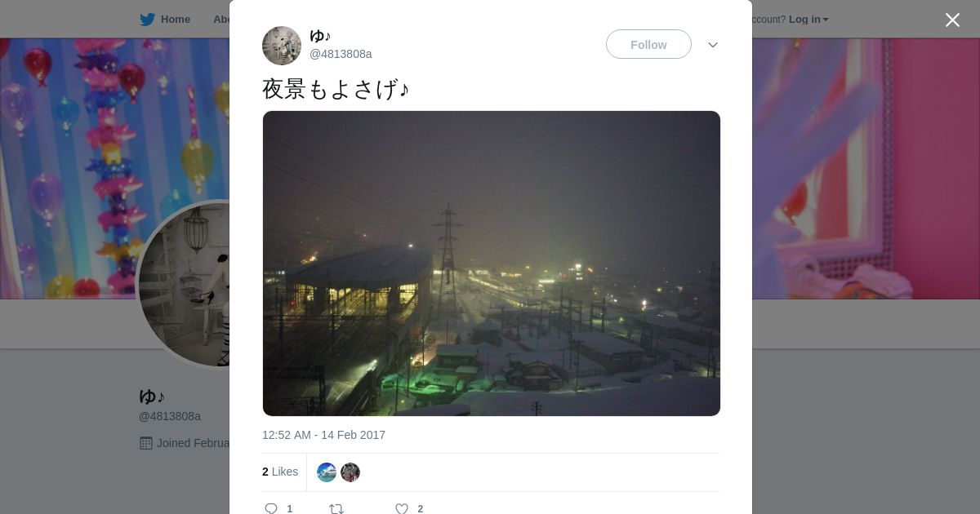The image size is (980, 514).
Task: Open second liker's avatar
Action: (350, 472)
